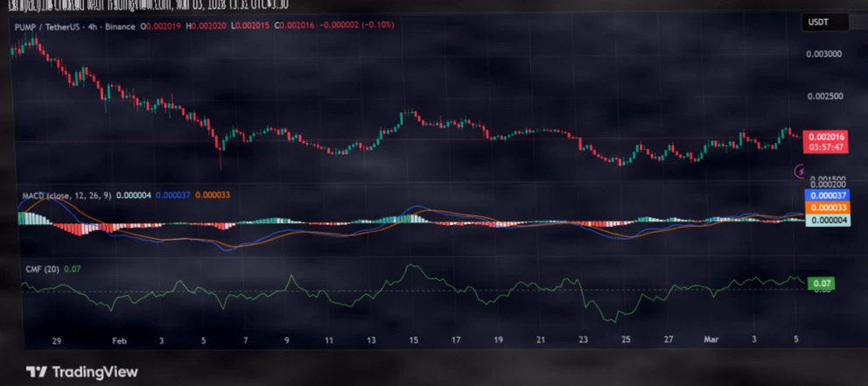The width and height of the screenshot is (868, 386).
Task: Click the blue MACD legend value 0.000037
Action: tap(173, 195)
